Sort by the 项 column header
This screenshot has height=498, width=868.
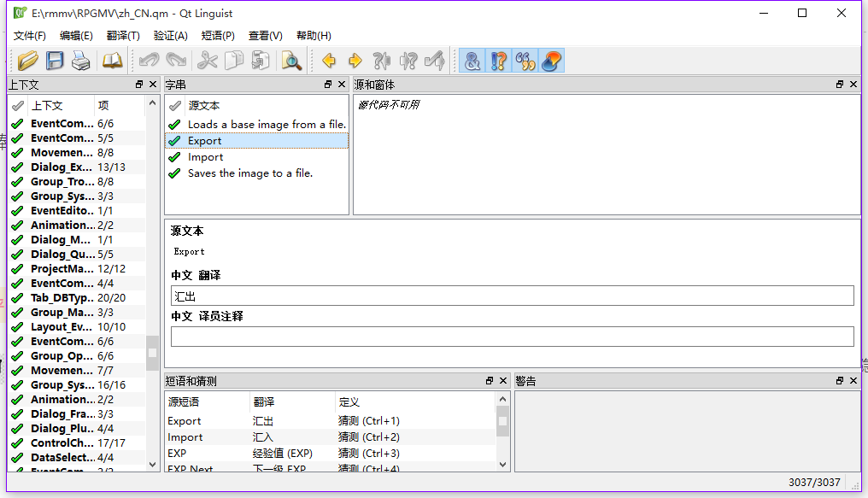120,105
